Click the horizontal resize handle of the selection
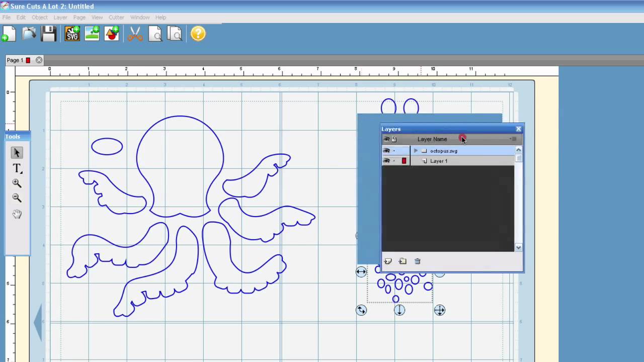This screenshot has height=362, width=644. 361,272
